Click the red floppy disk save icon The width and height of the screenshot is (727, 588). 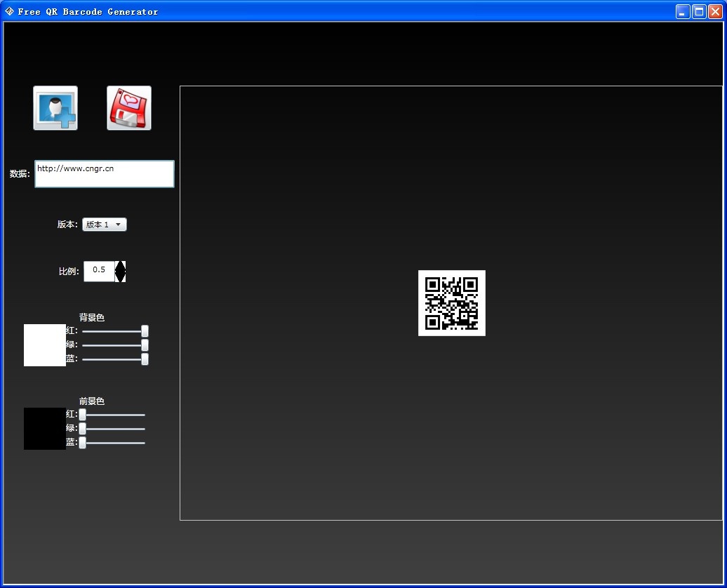pyautogui.click(x=129, y=108)
